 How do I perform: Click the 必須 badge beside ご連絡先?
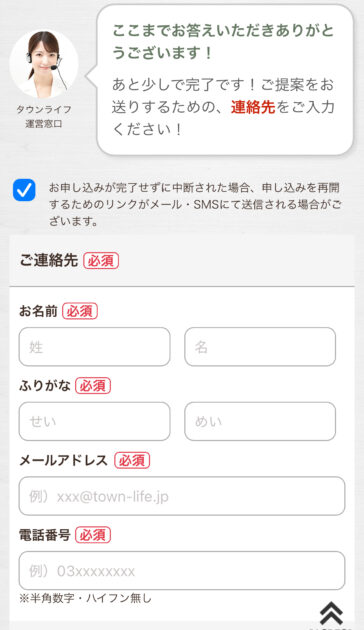(101, 260)
